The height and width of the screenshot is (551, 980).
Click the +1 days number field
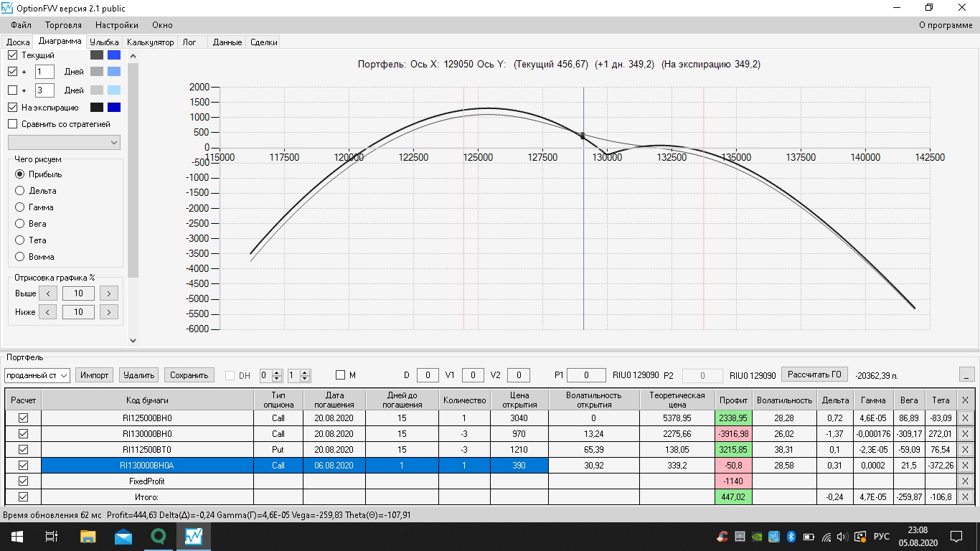[x=44, y=72]
